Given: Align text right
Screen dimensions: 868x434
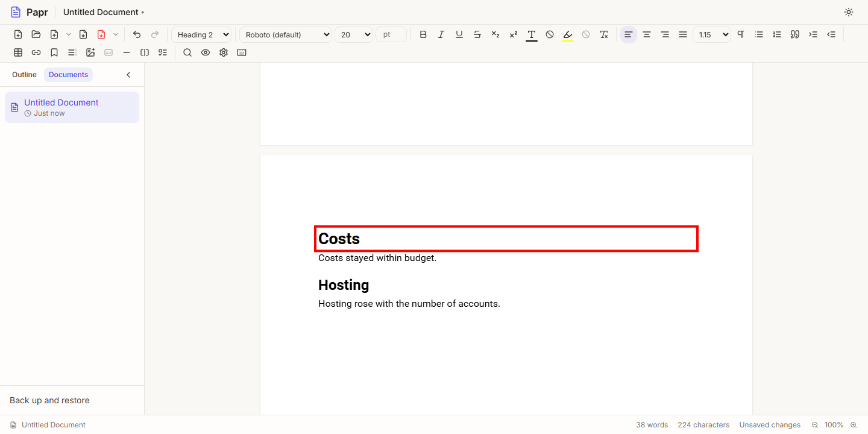Looking at the screenshot, I should (665, 34).
